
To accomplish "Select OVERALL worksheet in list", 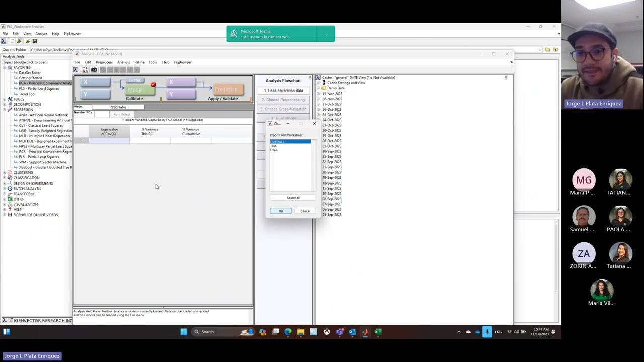I will pyautogui.click(x=290, y=142).
